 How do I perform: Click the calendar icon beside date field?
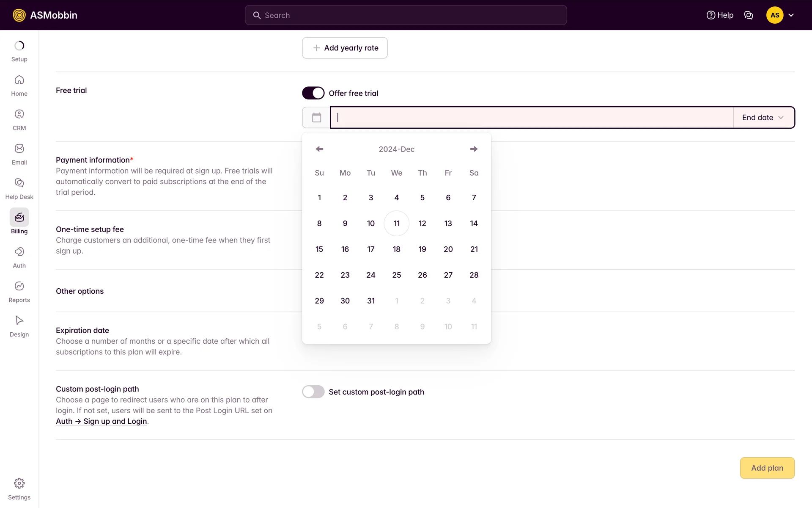pos(316,118)
